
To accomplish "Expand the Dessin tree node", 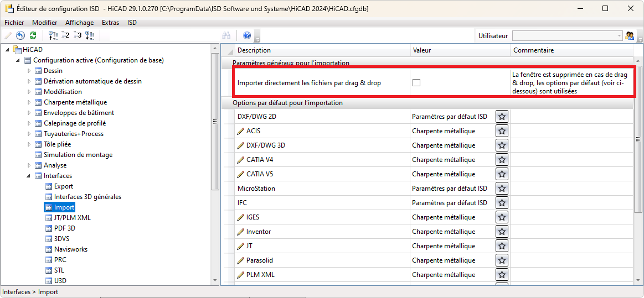I will point(29,71).
